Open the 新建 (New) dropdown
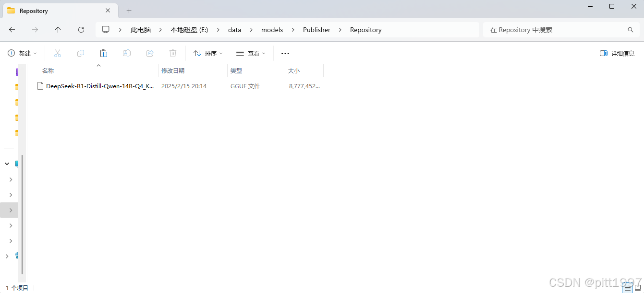The width and height of the screenshot is (644, 293). coord(22,53)
